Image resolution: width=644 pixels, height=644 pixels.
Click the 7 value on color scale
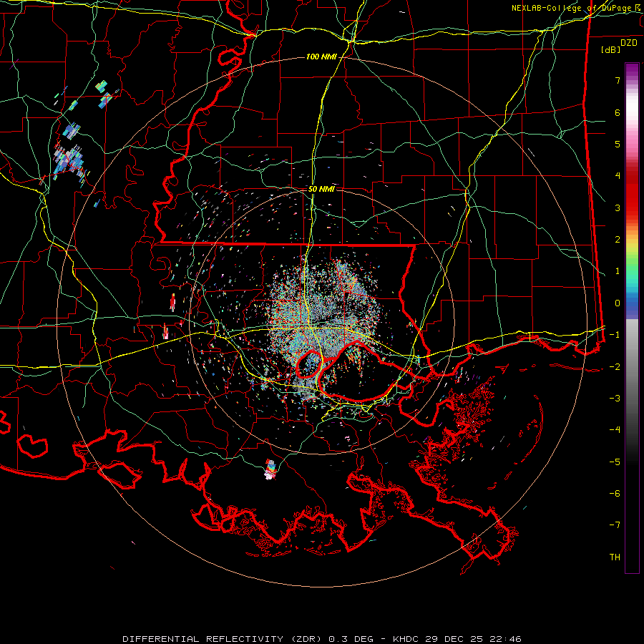click(618, 80)
